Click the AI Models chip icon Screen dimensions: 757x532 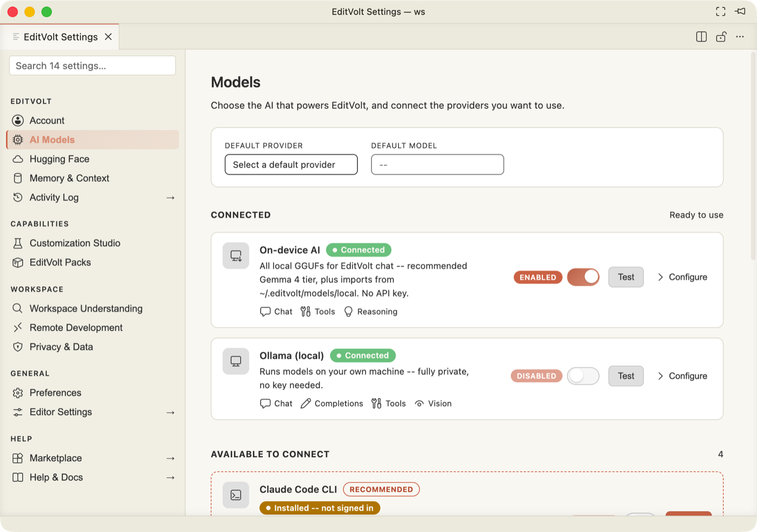(x=18, y=139)
